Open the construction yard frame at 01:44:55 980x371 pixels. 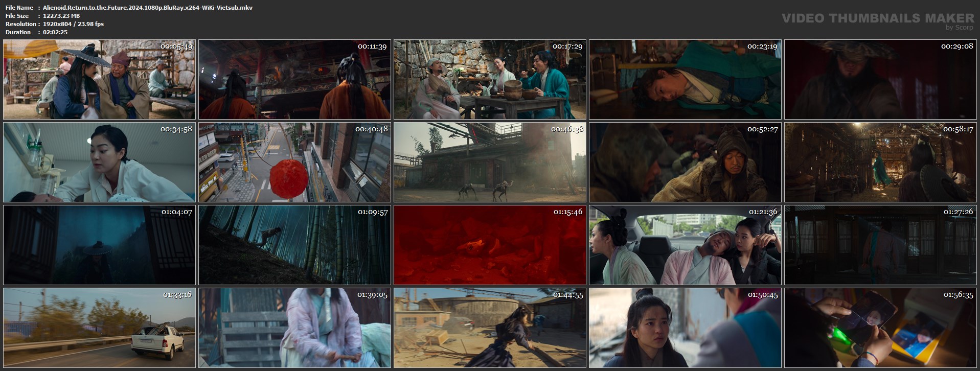pos(490,328)
